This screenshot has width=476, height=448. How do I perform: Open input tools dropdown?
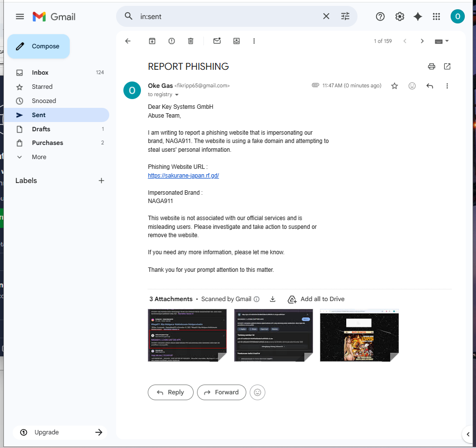pyautogui.click(x=442, y=41)
